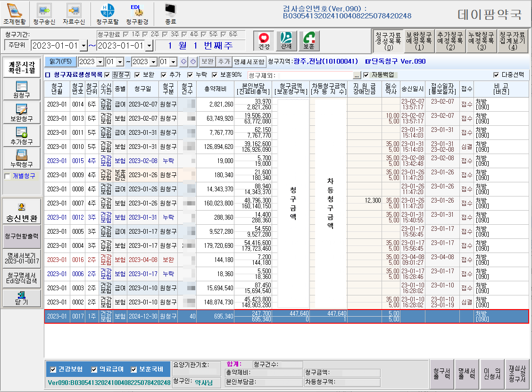Open the end month 01 dropdown
The image size is (532, 392).
click(x=174, y=62)
